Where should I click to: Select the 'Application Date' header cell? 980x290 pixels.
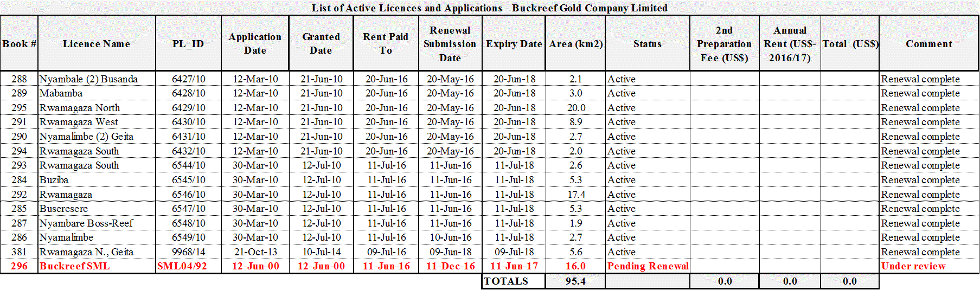[x=255, y=44]
